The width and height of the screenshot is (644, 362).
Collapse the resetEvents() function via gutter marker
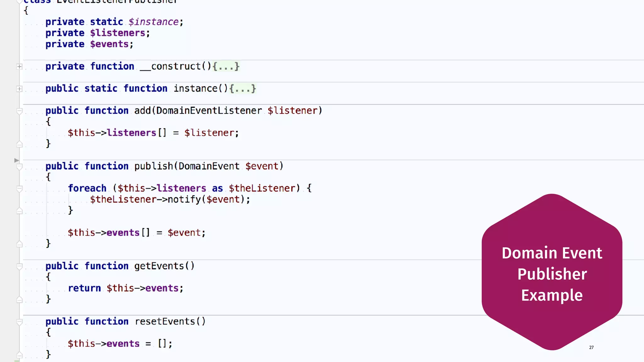point(19,322)
